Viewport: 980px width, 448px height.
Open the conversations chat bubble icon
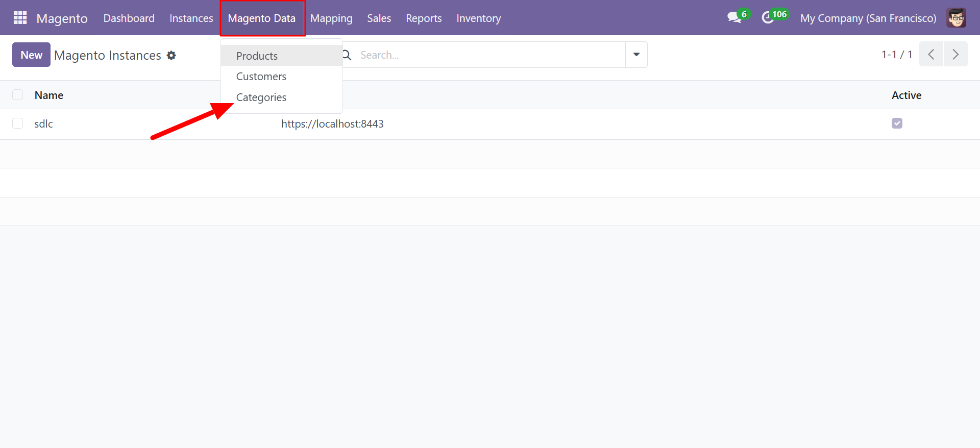[x=734, y=17]
